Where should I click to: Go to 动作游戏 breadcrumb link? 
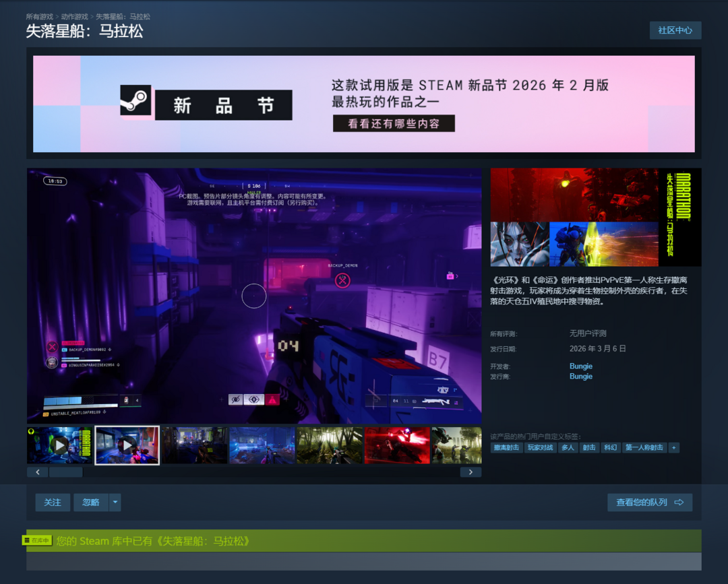74,16
